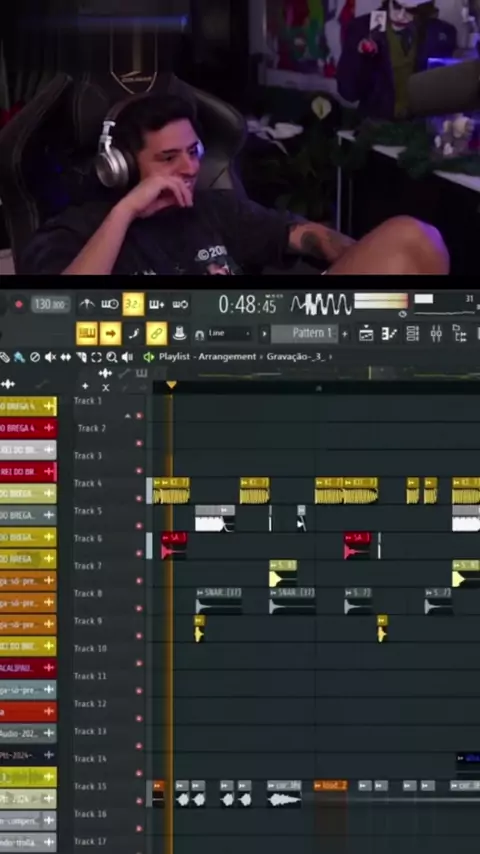Open the mixer window icon
480x854 pixels.
(x=436, y=333)
